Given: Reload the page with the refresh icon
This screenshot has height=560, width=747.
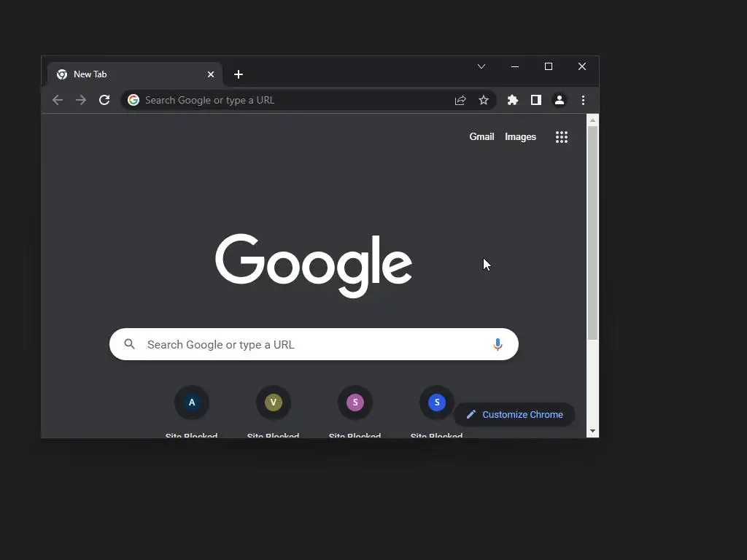Looking at the screenshot, I should (x=104, y=100).
